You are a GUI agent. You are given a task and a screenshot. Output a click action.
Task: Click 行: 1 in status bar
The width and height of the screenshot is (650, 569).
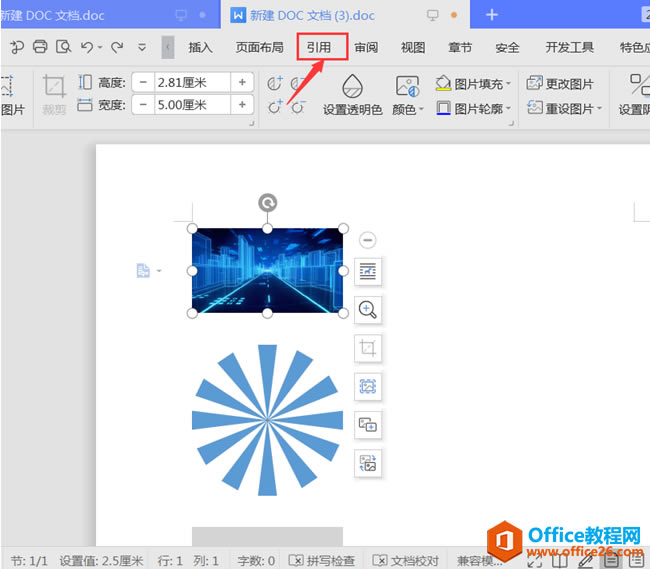170,561
